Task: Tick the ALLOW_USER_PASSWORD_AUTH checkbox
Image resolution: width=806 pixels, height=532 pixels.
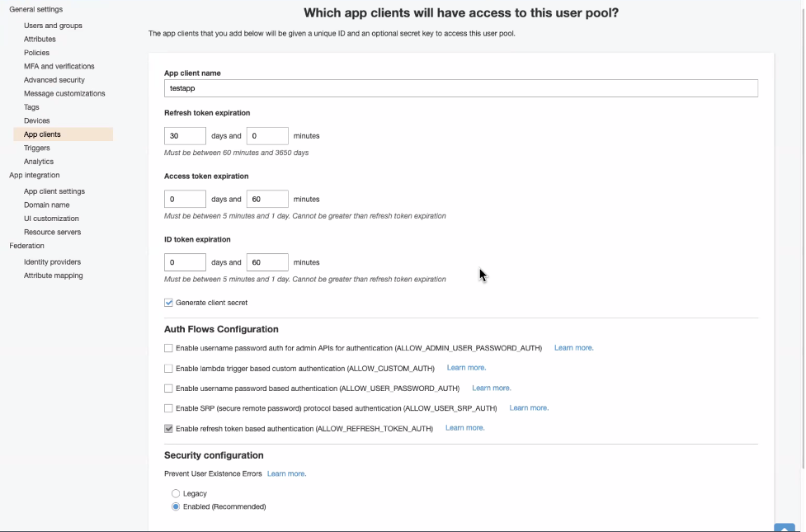Action: (x=169, y=388)
